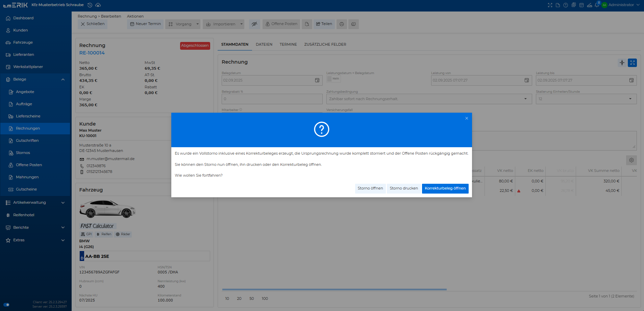Screen dimensions: 644x311
Task: Click the add-box icon after printer in toolbar
Action: [x=353, y=24]
